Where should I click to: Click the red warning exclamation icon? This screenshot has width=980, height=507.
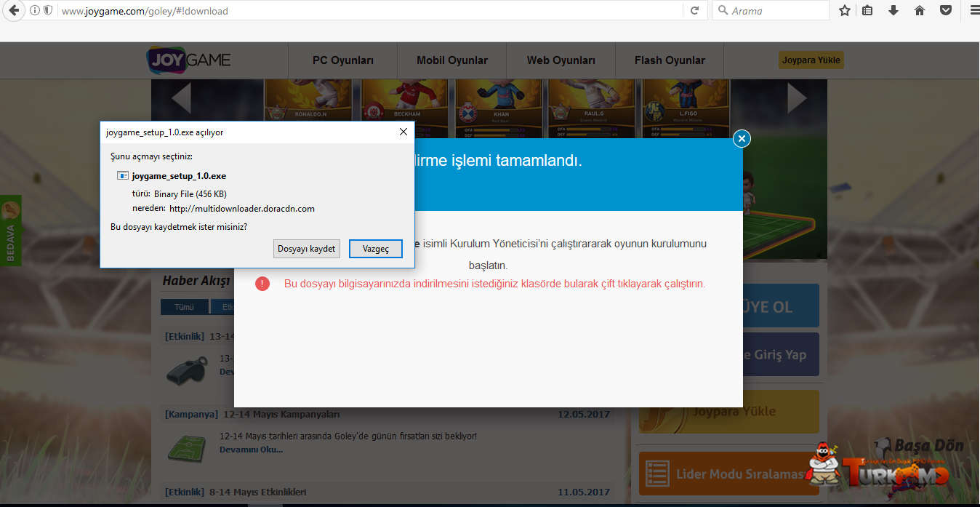tap(262, 284)
